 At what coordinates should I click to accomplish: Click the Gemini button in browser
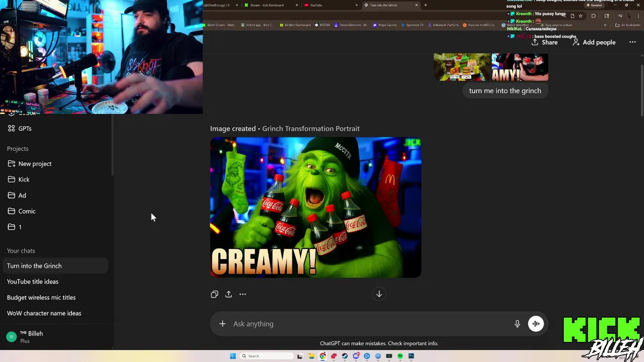[594, 5]
